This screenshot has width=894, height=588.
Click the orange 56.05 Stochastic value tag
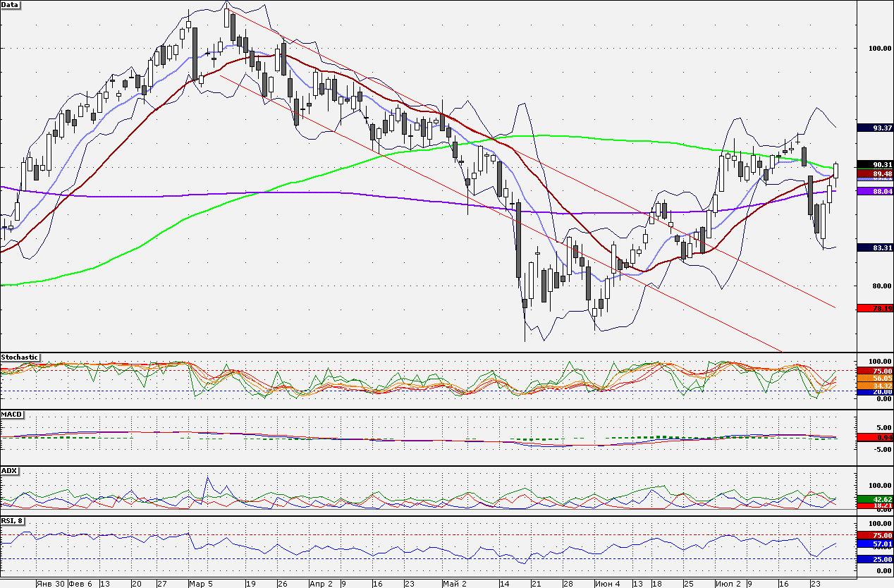[873, 379]
